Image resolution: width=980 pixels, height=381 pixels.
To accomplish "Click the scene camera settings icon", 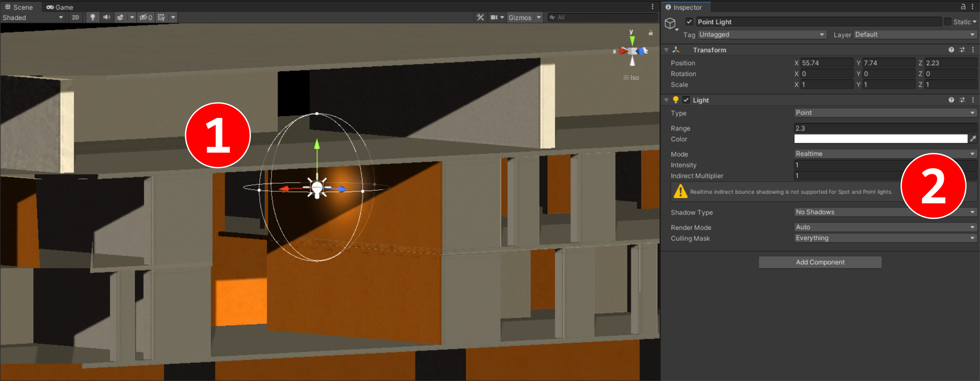I will point(494,17).
